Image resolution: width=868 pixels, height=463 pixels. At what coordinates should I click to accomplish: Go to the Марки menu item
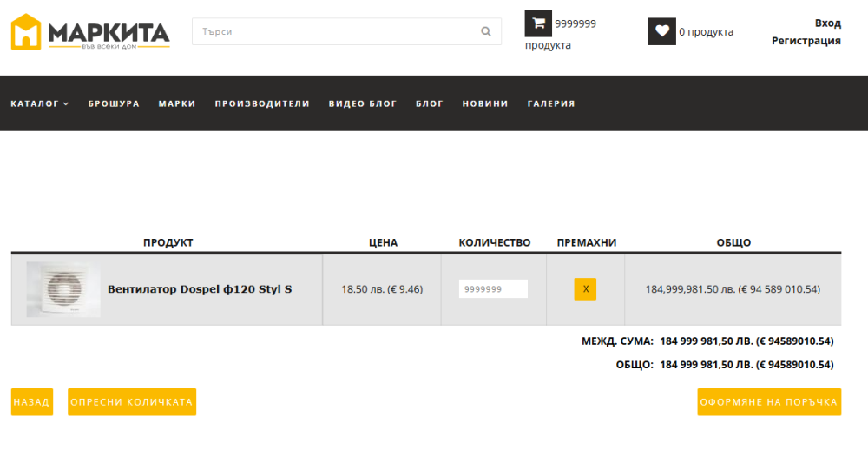click(x=177, y=103)
